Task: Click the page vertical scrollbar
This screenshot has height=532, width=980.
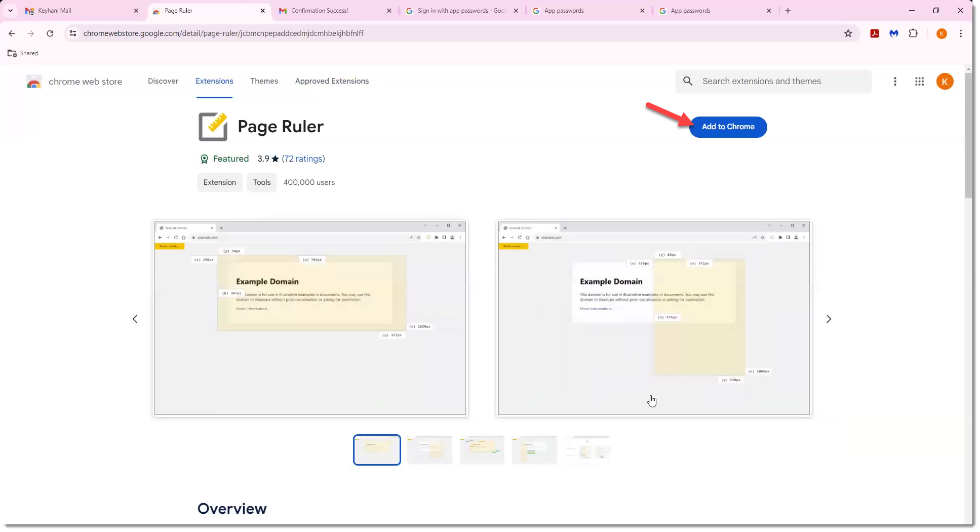Action: tap(968, 136)
